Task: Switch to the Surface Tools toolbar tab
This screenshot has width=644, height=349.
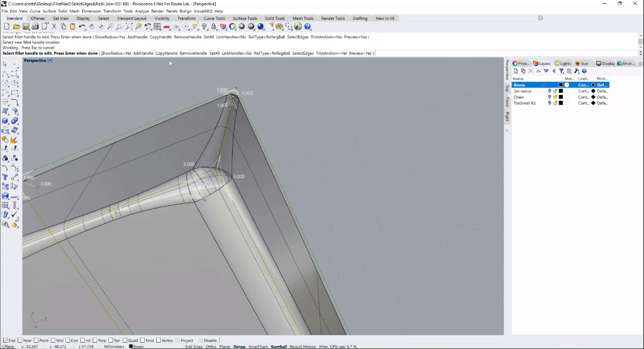Action: [245, 18]
